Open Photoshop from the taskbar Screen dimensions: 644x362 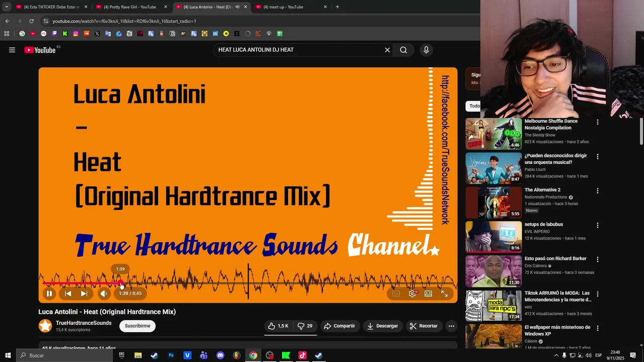coord(171,355)
